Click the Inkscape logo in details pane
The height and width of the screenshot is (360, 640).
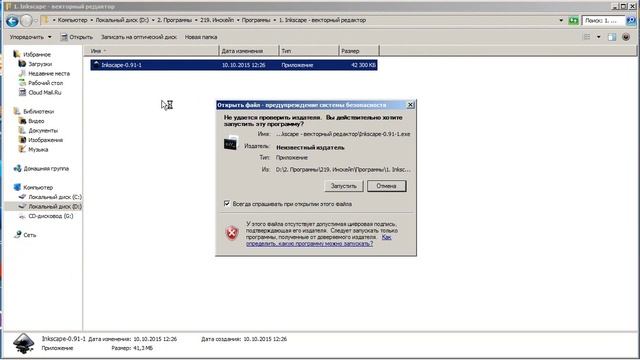tap(23, 343)
